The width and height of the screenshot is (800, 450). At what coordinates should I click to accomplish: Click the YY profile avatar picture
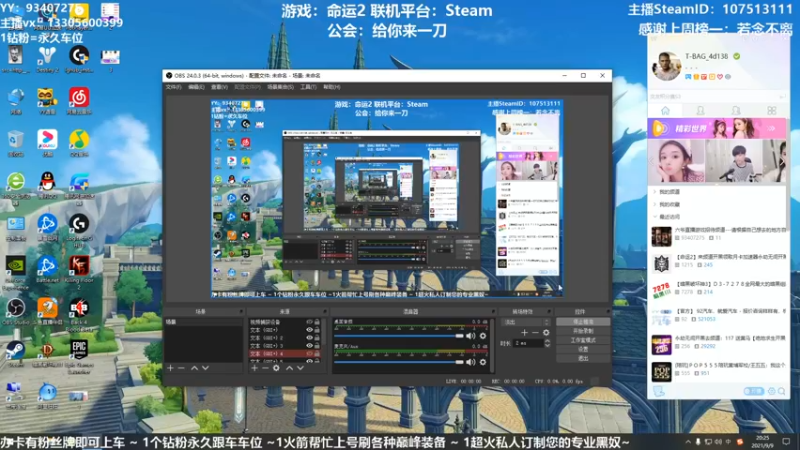(666, 66)
